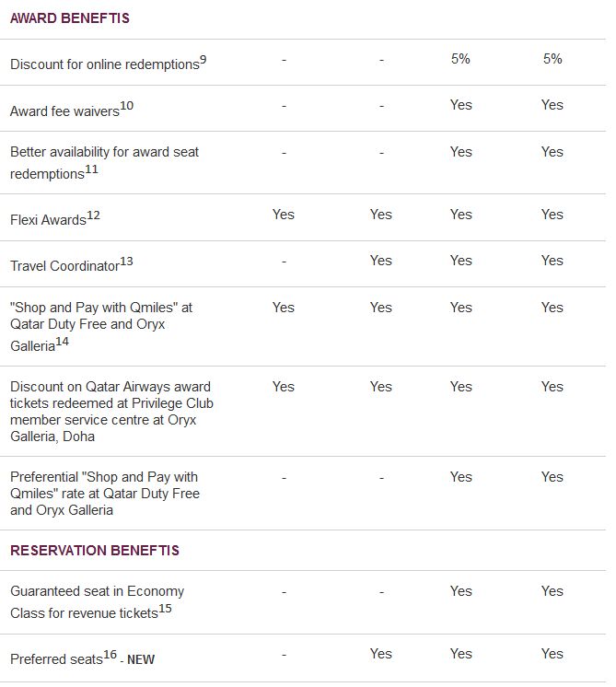Select Better availability for award seat redemptions
This screenshot has height=687, width=616.
(x=104, y=163)
